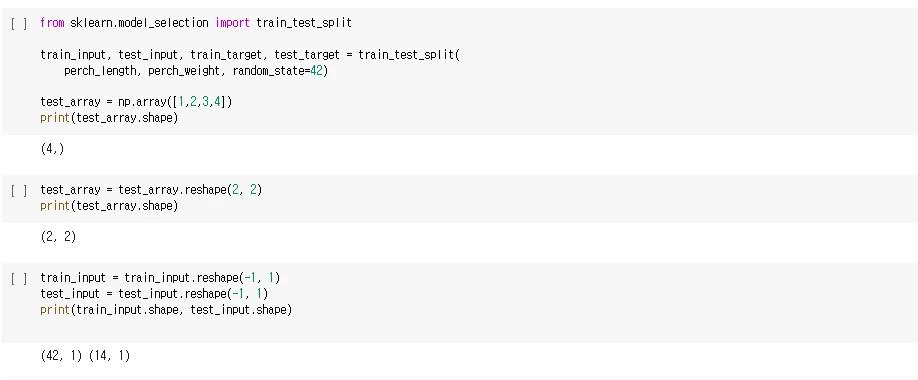Run the reshape(-1, 1) cell
Image resolution: width=918 pixels, height=380 pixels.
pos(19,278)
